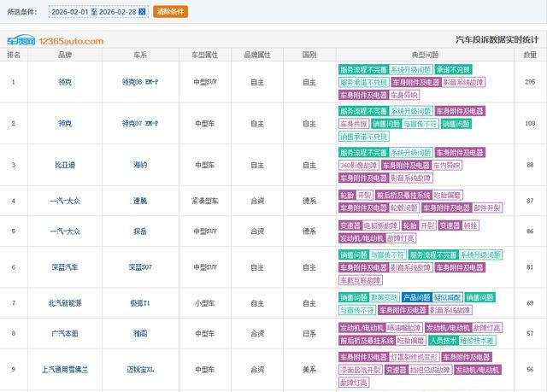
Task: Open the 雅阁 car series link
Action: (139, 333)
